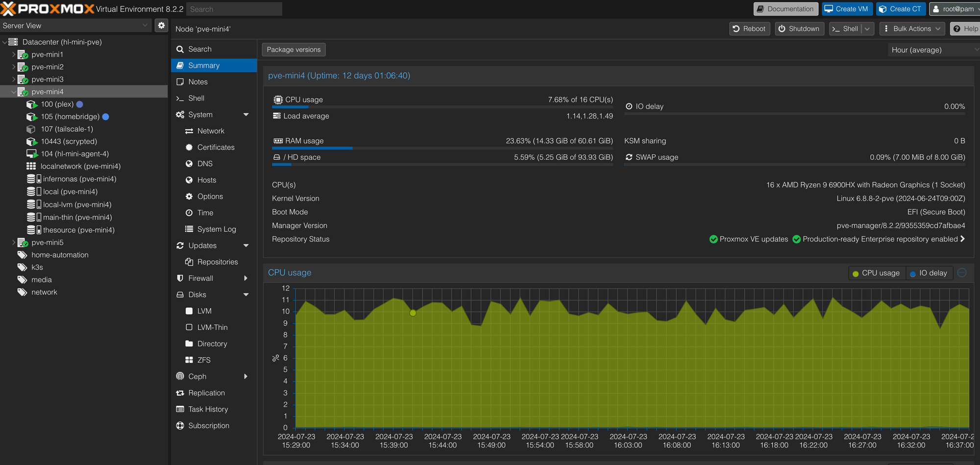
Task: Click the tag icon for k3s
Action: pyautogui.click(x=22, y=268)
